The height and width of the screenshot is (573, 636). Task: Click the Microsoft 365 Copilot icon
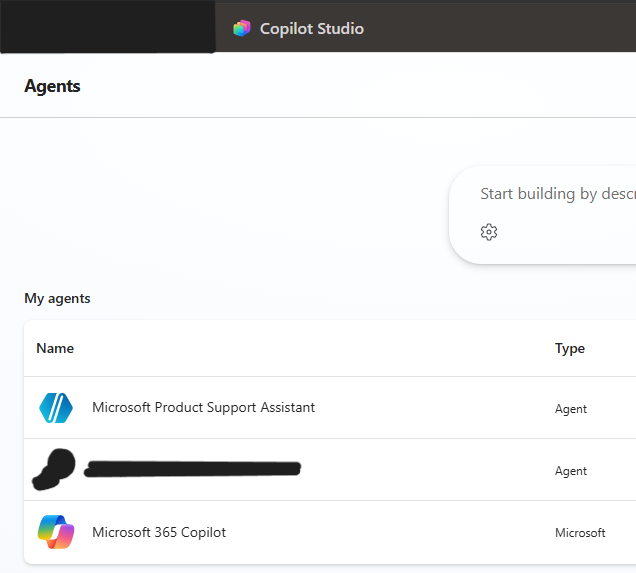coord(56,532)
